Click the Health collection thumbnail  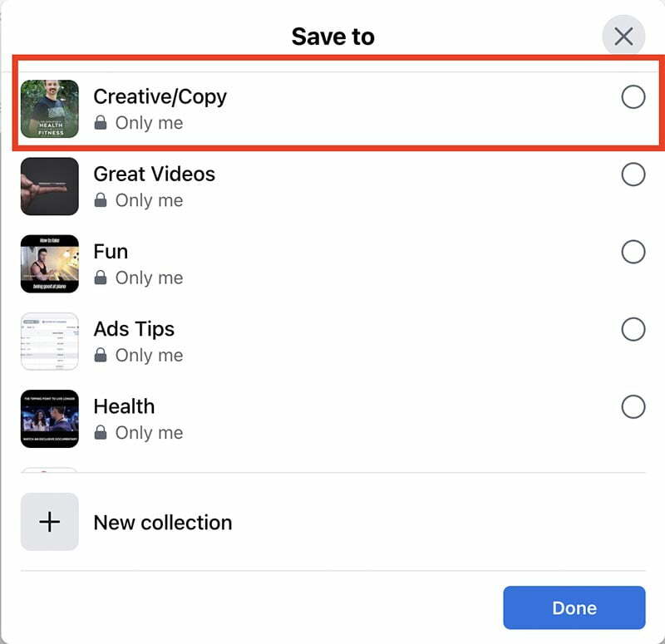(x=50, y=419)
